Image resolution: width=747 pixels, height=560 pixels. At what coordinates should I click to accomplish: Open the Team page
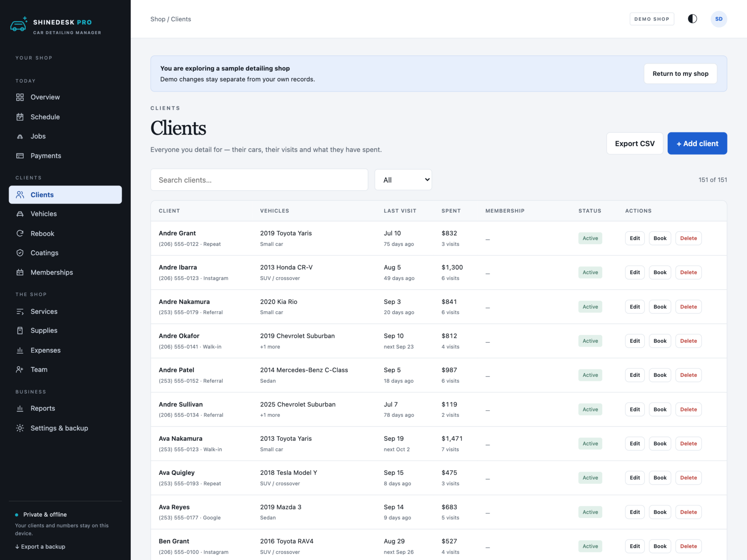point(65,369)
